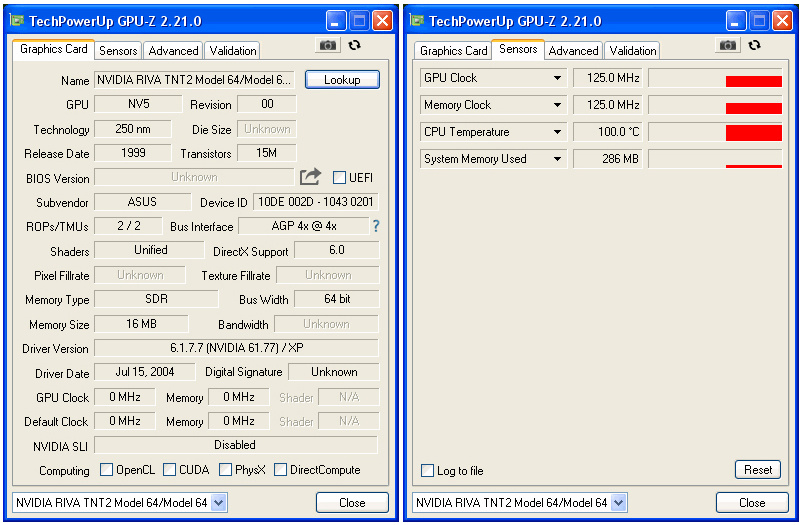Select Sensors tab in right window
Image resolution: width=802 pixels, height=525 pixels.
coord(518,49)
